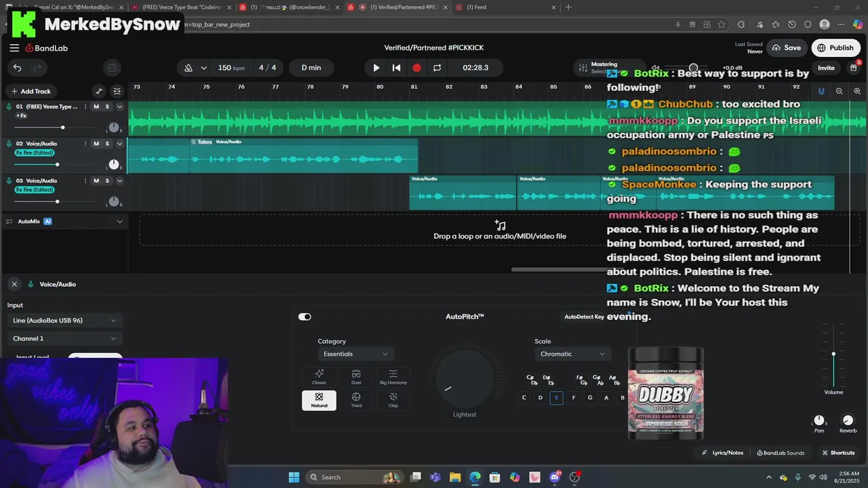
Task: Return to the start of the project
Action: [397, 68]
